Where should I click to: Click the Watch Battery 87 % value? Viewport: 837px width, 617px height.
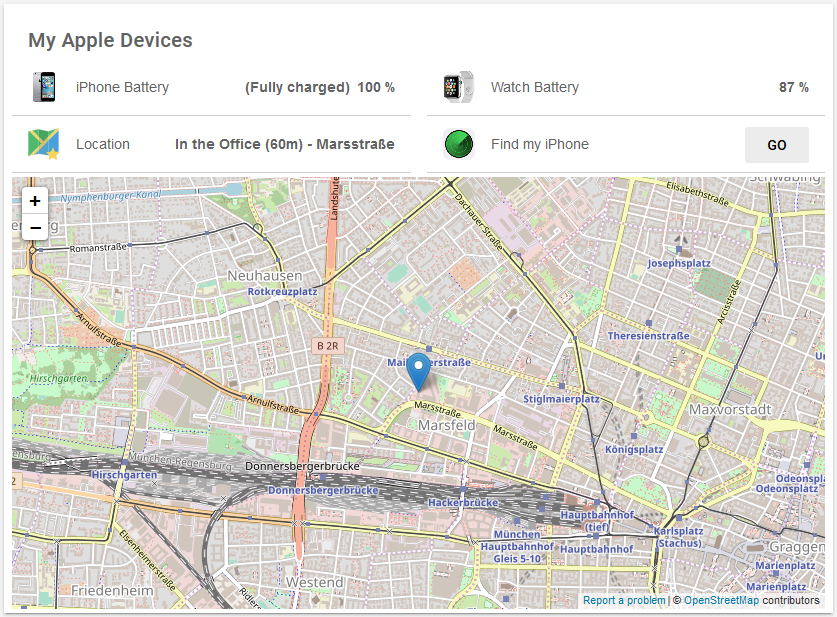(793, 87)
